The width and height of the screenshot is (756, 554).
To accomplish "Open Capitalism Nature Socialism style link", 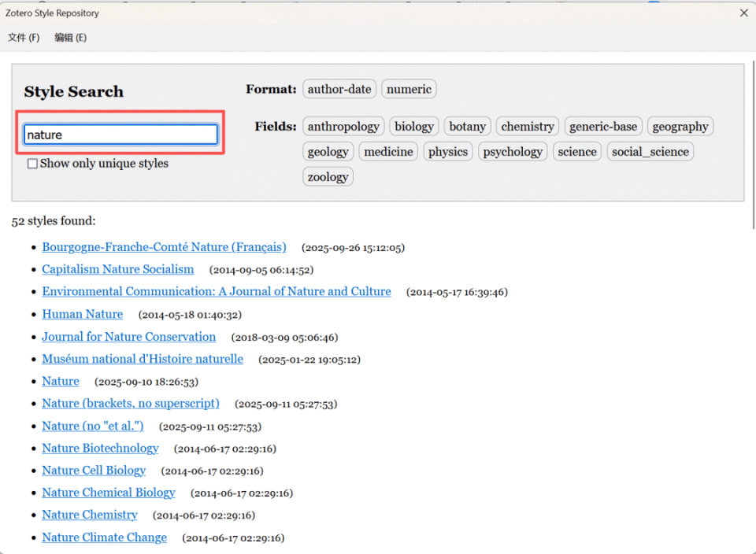I will pos(117,269).
